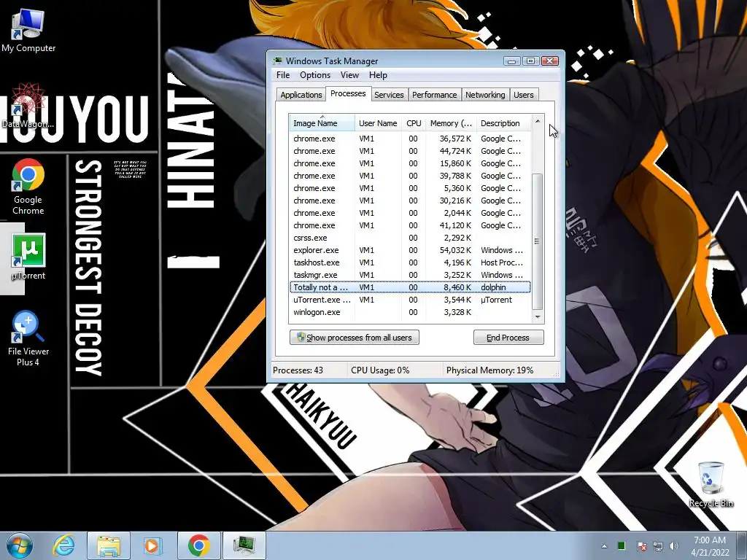Select chrome.exe row using 15,860 K
The height and width of the screenshot is (560, 747).
410,163
